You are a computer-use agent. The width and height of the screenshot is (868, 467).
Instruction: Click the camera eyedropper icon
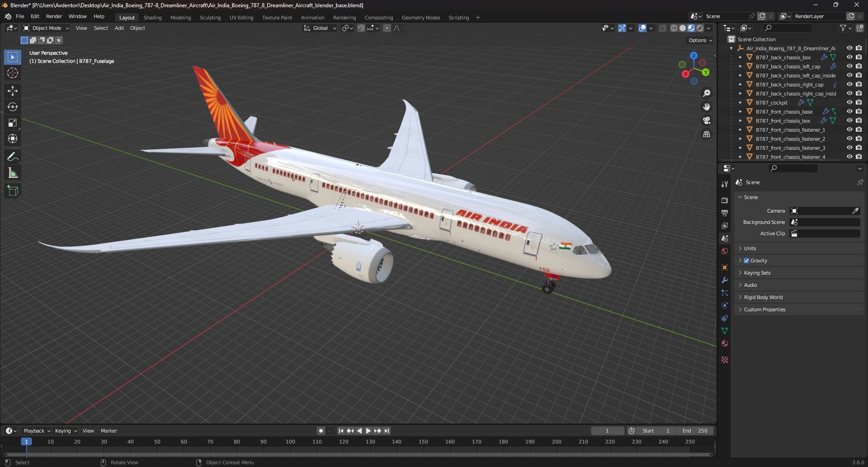(x=855, y=211)
